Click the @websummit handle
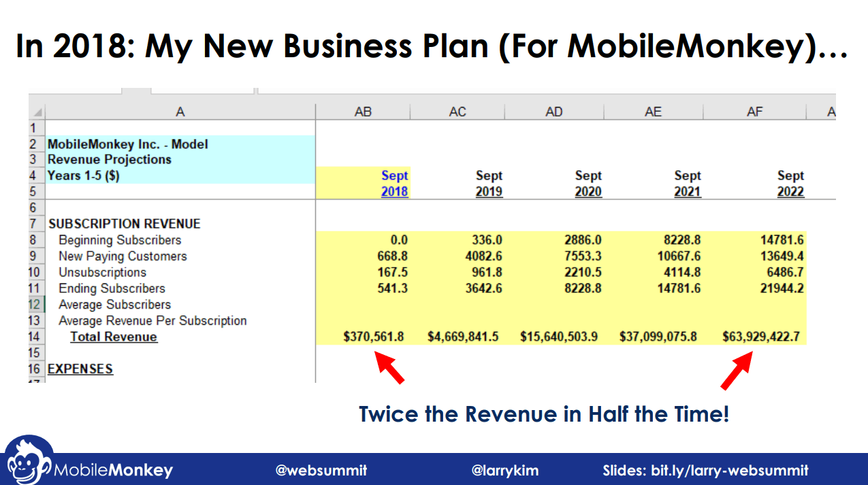This screenshot has width=868, height=485. 321,470
